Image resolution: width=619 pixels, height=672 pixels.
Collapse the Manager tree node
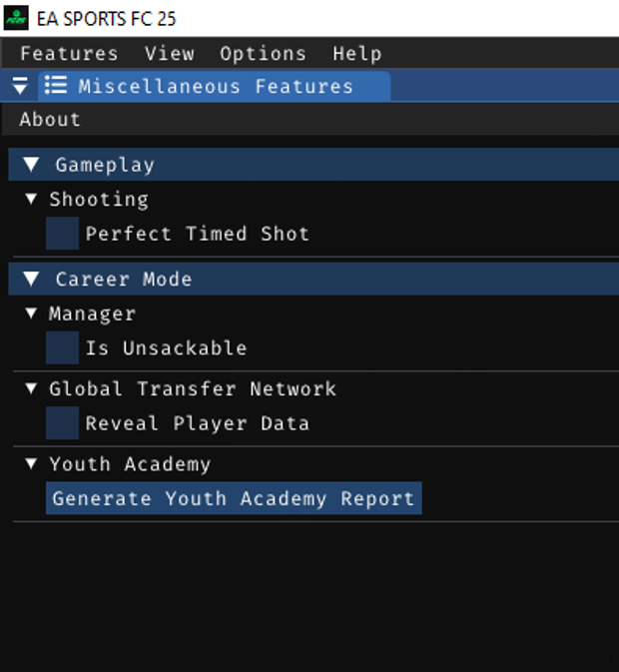32,315
